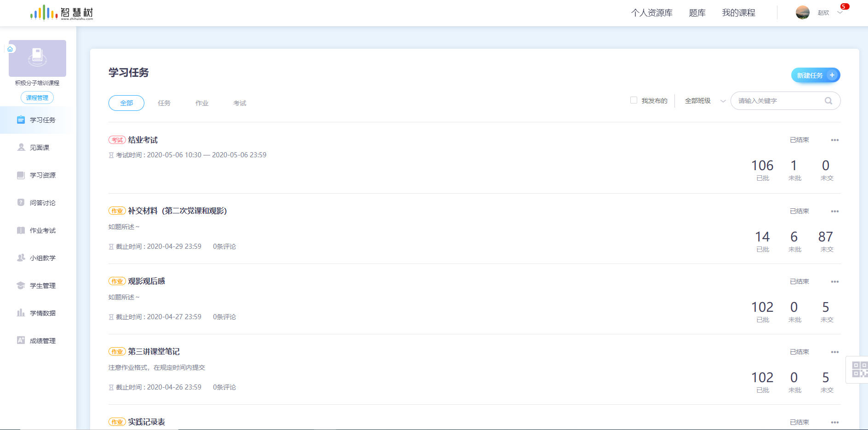Show the QR code panel
The width and height of the screenshot is (868, 430).
click(x=859, y=369)
